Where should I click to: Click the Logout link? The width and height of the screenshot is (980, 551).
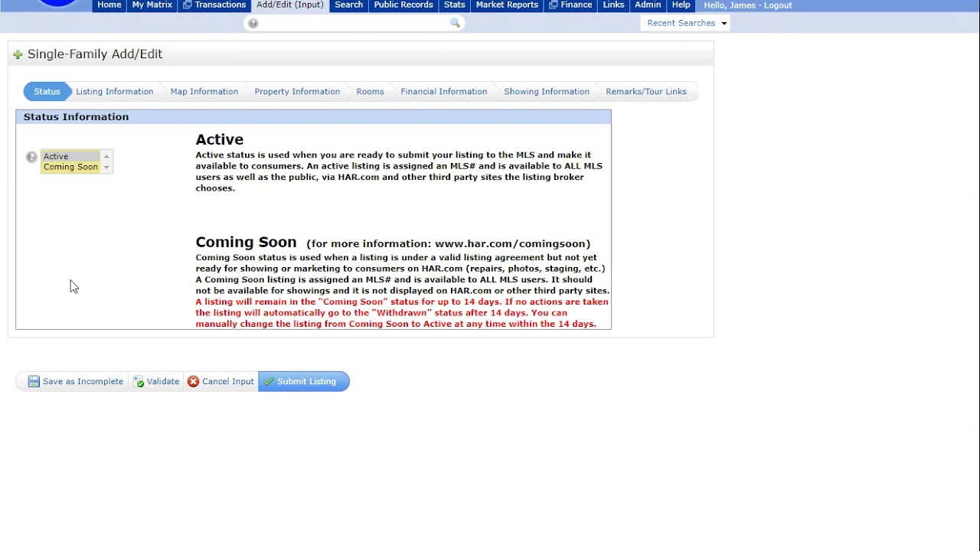click(778, 5)
